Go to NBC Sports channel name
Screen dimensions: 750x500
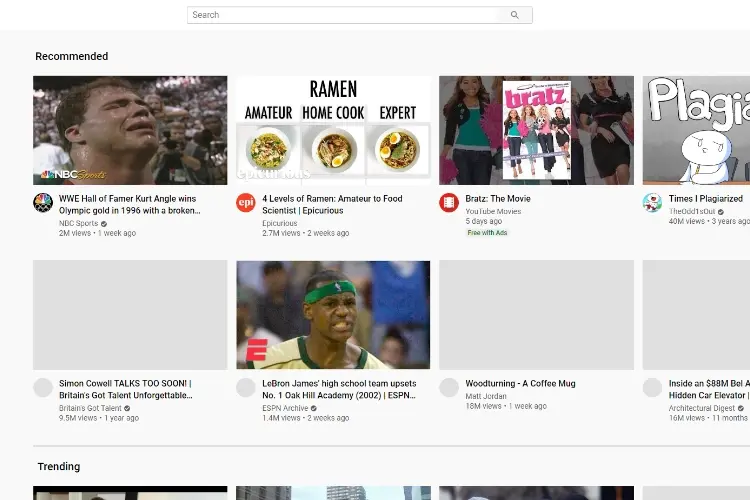click(78, 223)
